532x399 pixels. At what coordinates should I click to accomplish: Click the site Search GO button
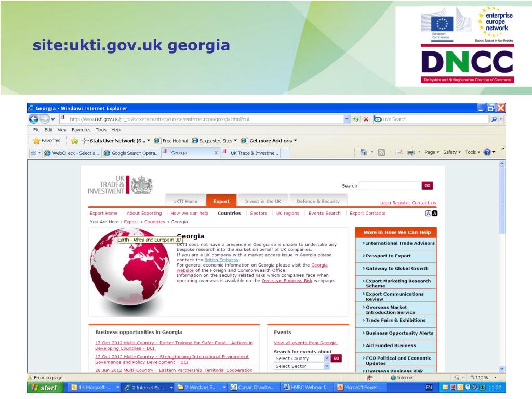coord(428,185)
